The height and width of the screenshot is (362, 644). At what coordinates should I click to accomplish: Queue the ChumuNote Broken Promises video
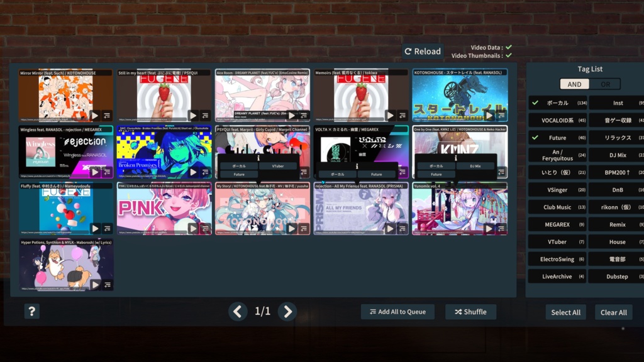(206, 172)
